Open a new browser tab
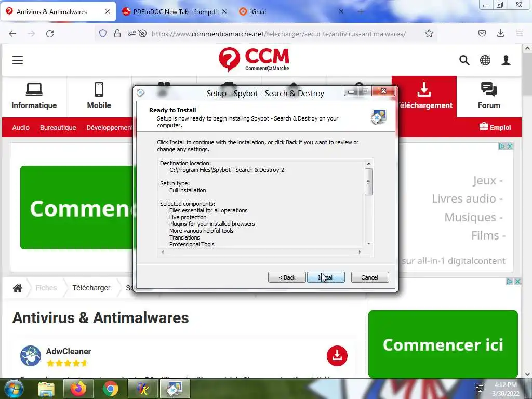532x399 pixels. point(361,11)
